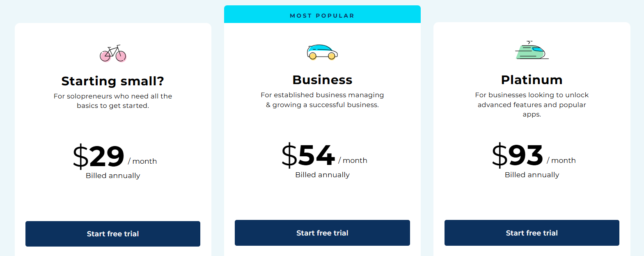Click the green train icon
Screen dimensions: 644x256
pos(532,50)
